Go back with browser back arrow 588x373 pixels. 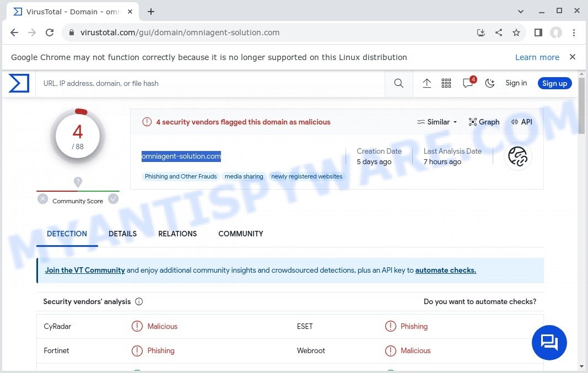point(14,33)
